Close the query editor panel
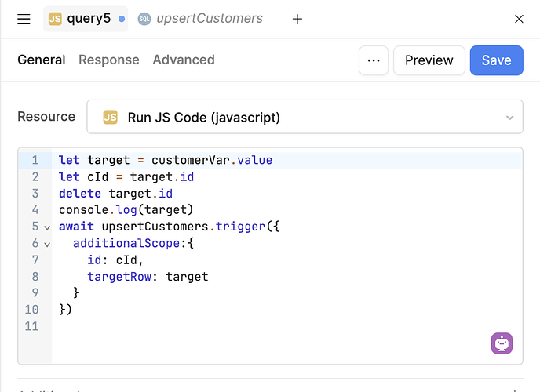Image resolution: width=540 pixels, height=392 pixels. coord(519,19)
